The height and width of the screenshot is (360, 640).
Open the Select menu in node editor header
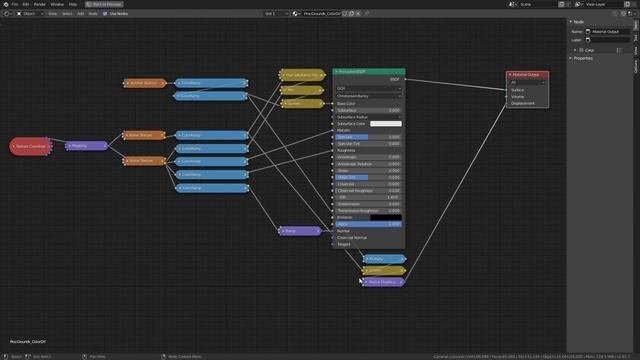click(67, 13)
